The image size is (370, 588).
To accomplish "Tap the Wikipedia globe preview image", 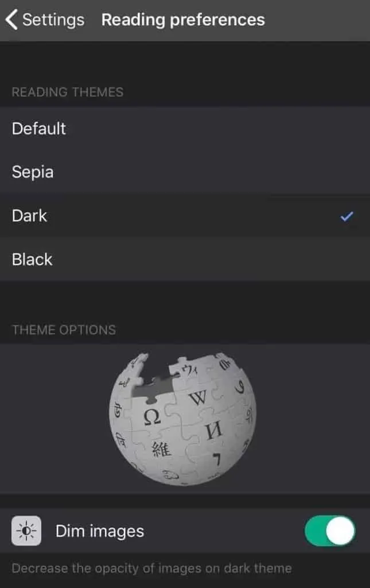I will point(183,419).
